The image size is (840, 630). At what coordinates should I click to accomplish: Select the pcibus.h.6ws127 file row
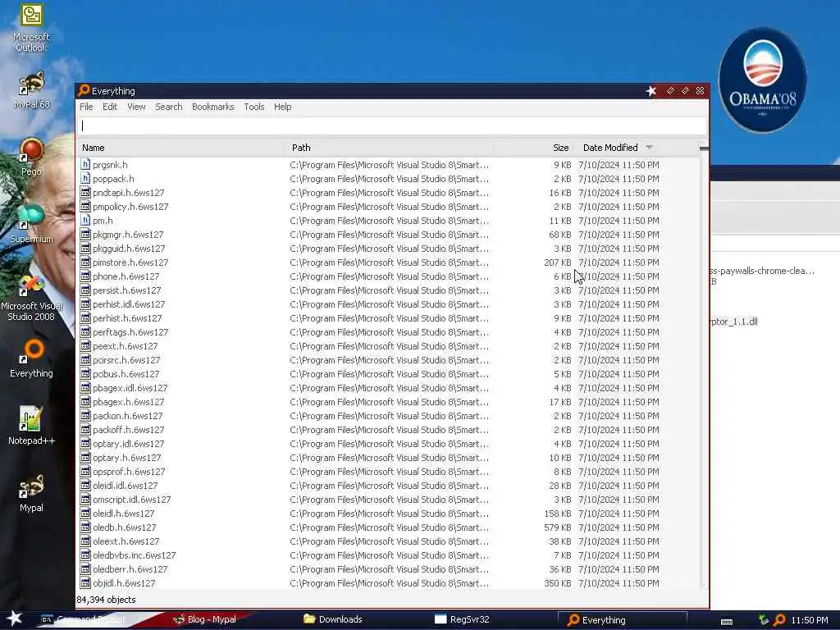(388, 374)
